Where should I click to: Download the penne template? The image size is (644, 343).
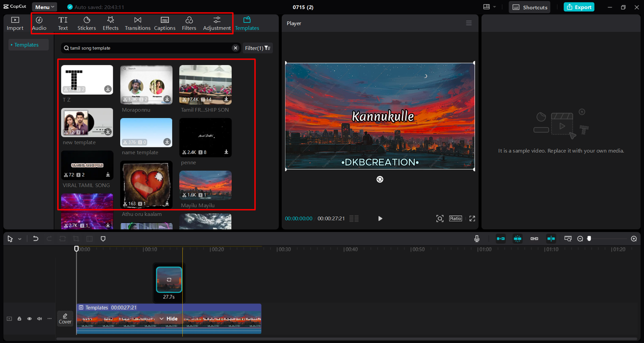click(226, 152)
